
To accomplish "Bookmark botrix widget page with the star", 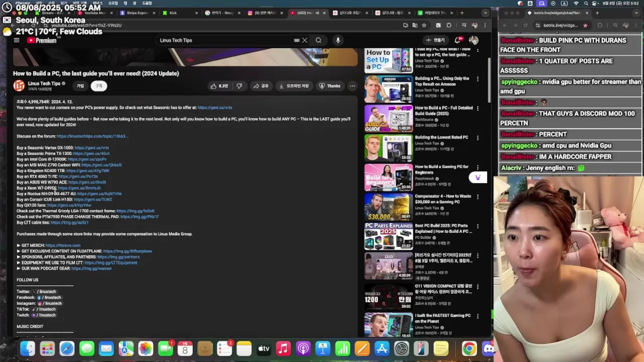I will coord(585,25).
